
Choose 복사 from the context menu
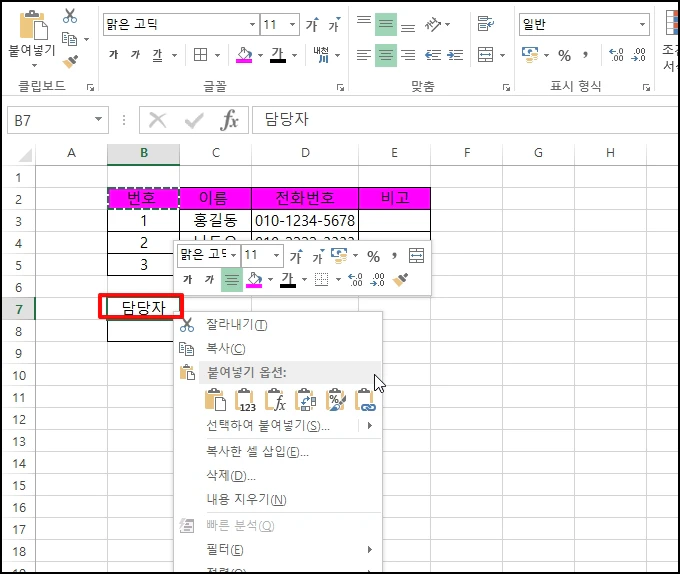[278, 349]
